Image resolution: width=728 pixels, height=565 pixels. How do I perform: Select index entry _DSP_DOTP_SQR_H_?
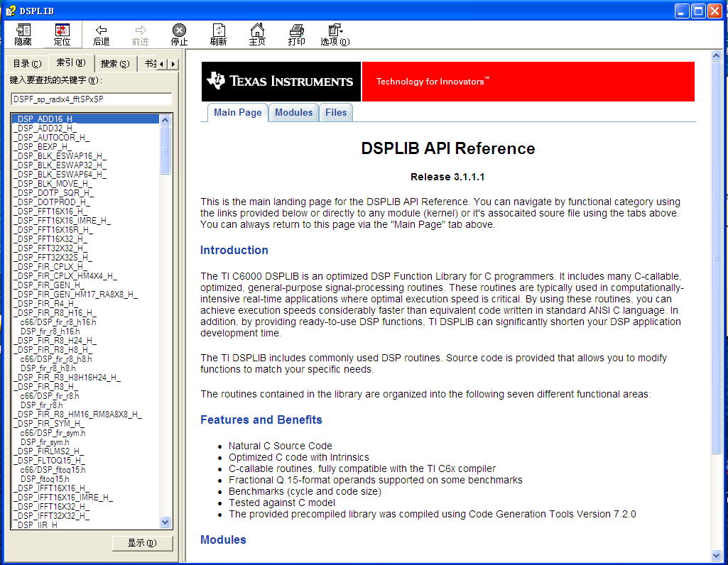(x=53, y=193)
